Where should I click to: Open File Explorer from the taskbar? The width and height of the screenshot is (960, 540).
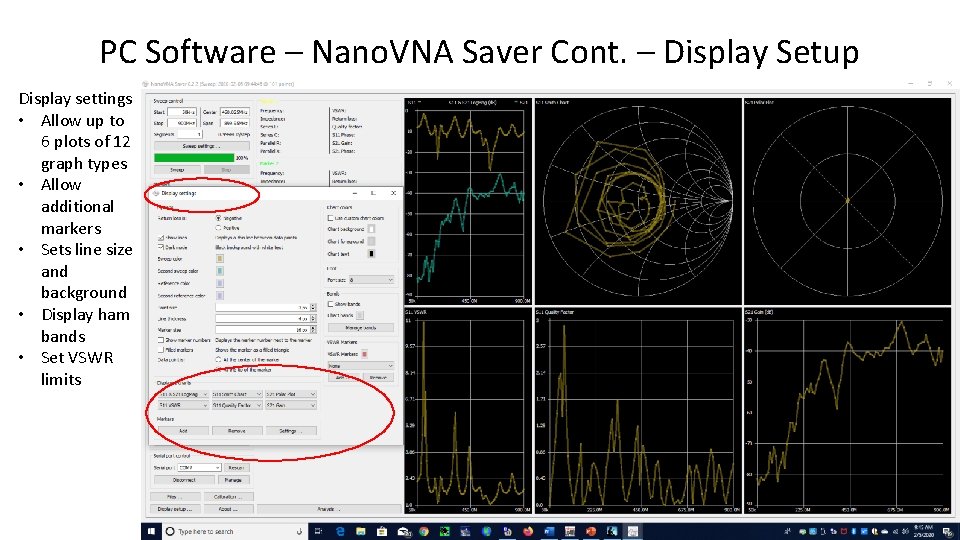click(361, 531)
